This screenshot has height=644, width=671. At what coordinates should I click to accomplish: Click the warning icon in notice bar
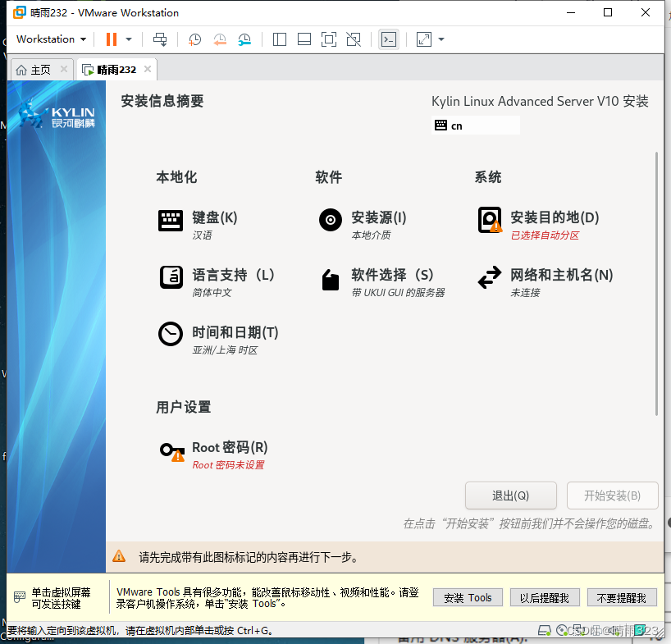[x=119, y=556]
